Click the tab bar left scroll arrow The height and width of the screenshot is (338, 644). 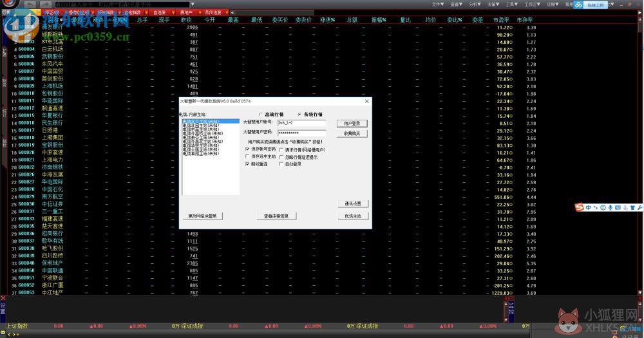tap(232, 13)
